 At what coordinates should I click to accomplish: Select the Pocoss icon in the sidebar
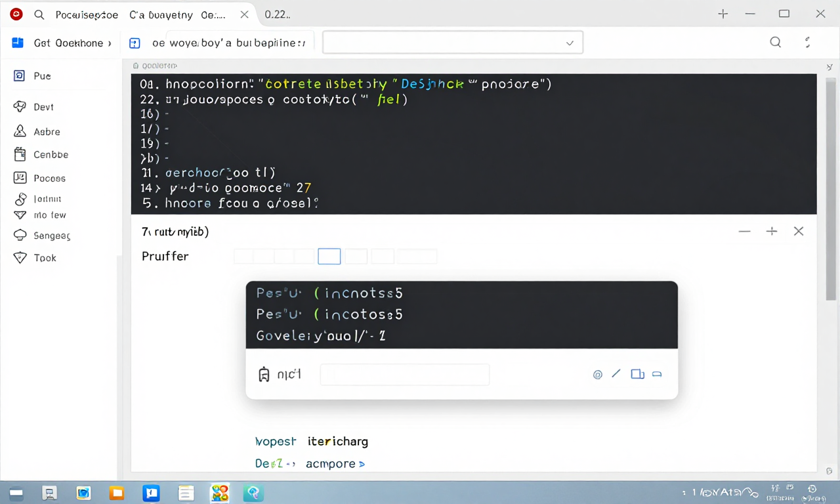(20, 178)
